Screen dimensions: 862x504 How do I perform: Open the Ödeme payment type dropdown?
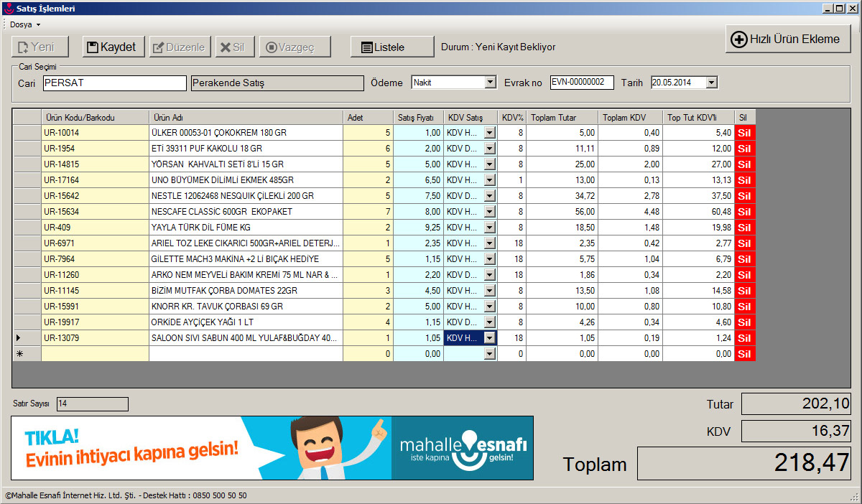pyautogui.click(x=491, y=83)
